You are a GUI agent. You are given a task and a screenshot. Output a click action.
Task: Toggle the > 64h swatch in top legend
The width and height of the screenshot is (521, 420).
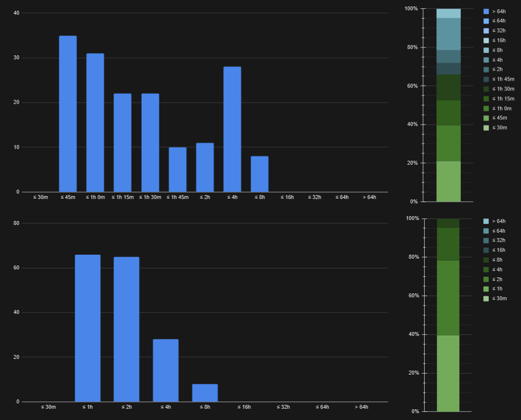(486, 11)
